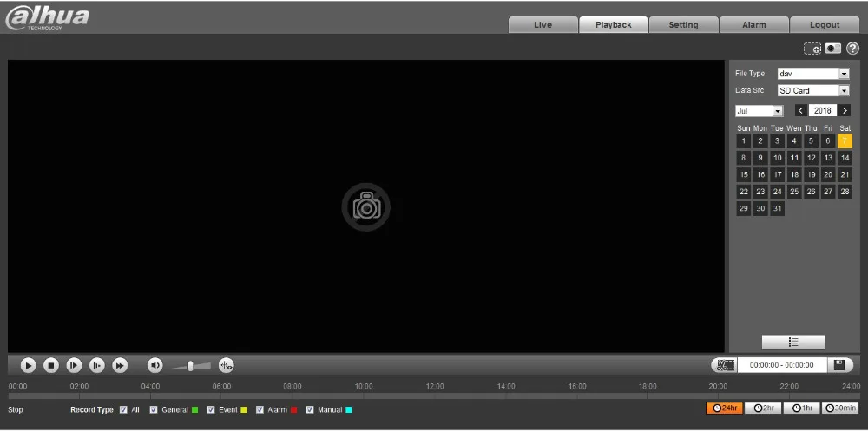The width and height of the screenshot is (868, 431).
Task: Set timeline scale to 2hr
Action: (x=763, y=408)
